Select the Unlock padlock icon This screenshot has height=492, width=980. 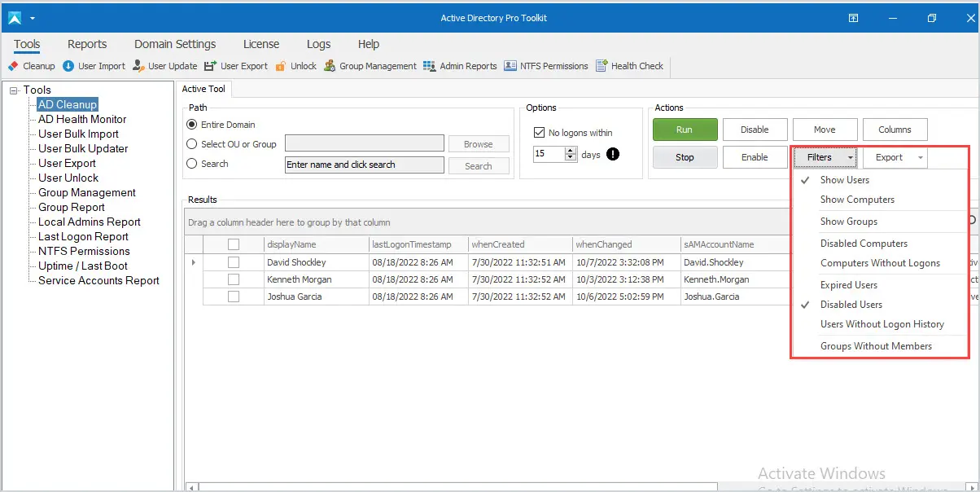(x=281, y=66)
